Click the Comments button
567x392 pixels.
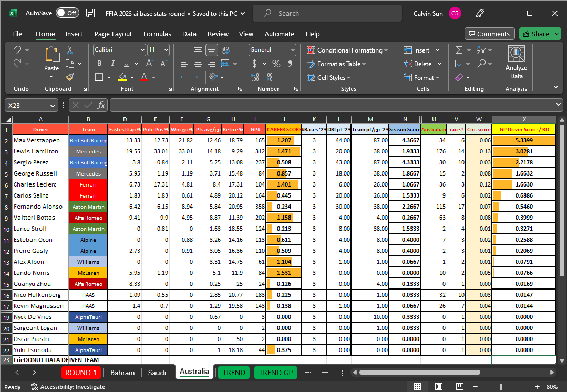(489, 34)
